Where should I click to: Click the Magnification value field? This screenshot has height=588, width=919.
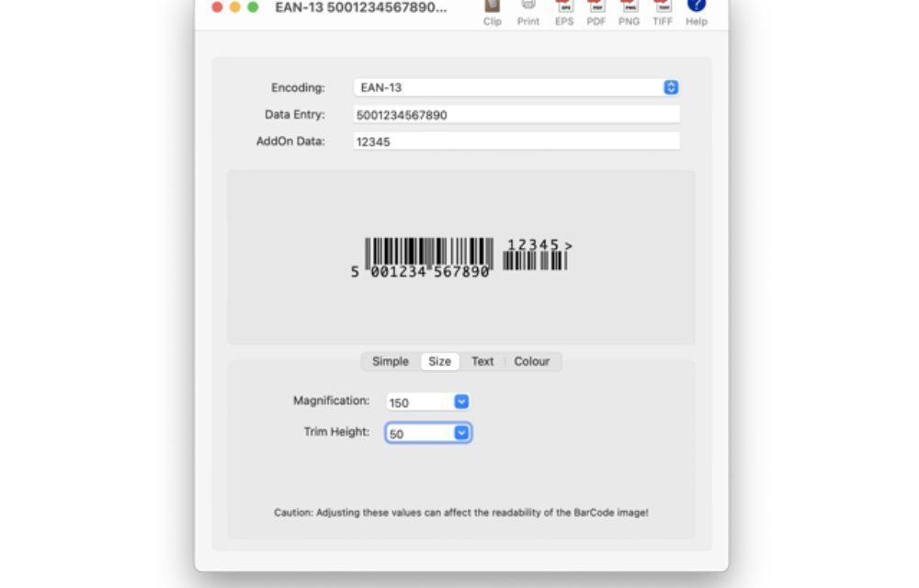[x=419, y=402]
